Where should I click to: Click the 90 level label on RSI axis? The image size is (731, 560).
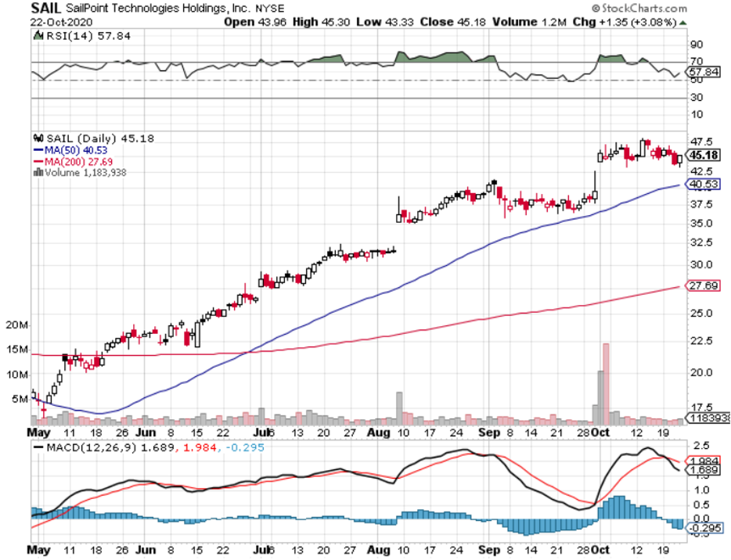click(x=697, y=45)
